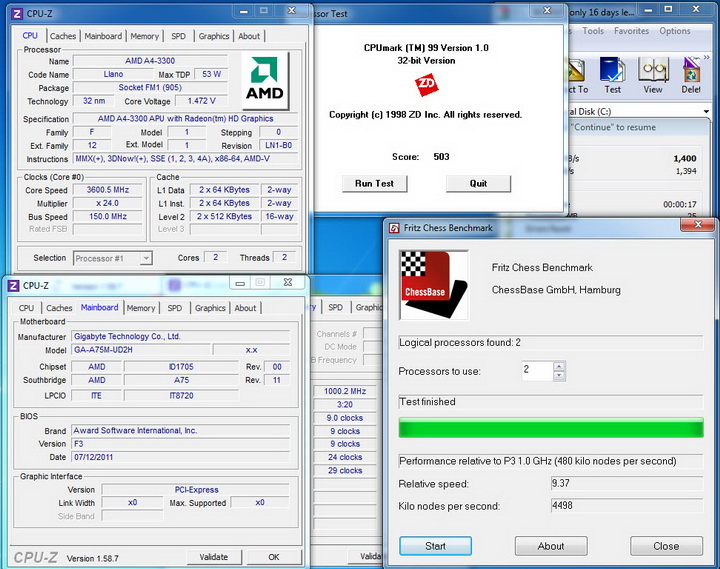This screenshot has width=720, height=569.
Task: Click the Core Speed value 3600.5 MHz
Action: coord(107,190)
